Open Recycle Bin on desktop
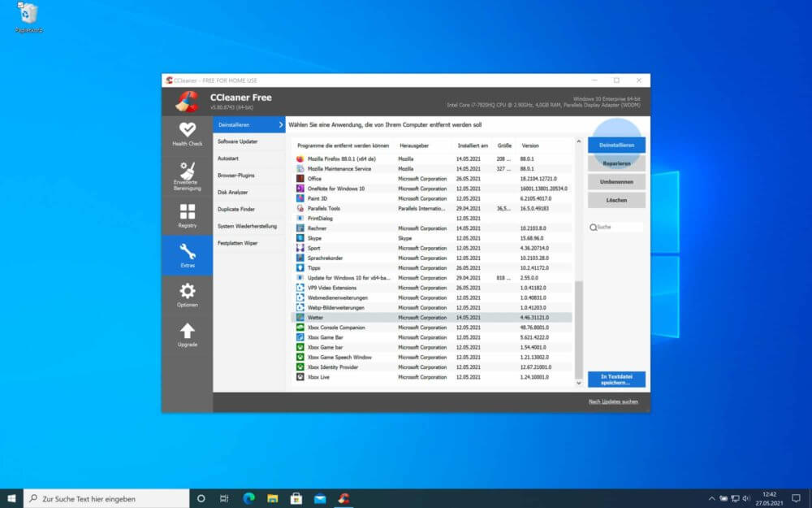 tap(28, 18)
